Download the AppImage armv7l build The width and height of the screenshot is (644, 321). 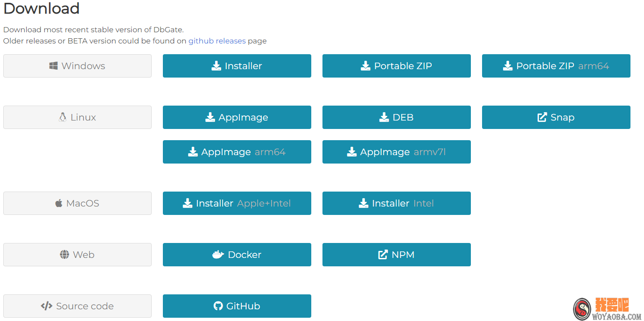[396, 152]
